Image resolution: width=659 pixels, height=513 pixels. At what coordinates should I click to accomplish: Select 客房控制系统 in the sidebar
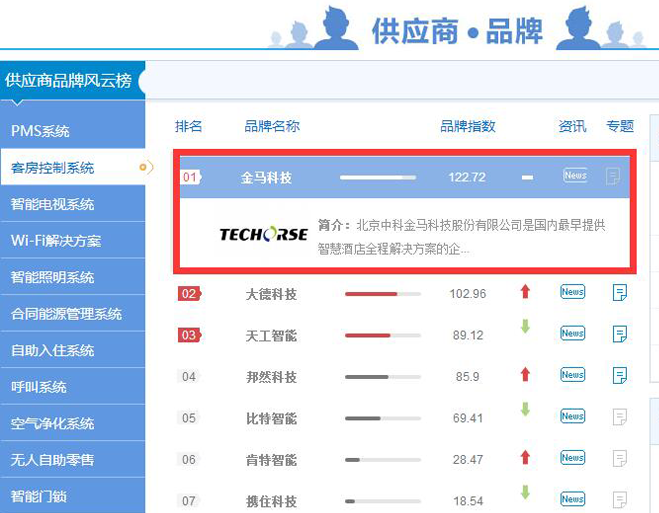point(73,167)
